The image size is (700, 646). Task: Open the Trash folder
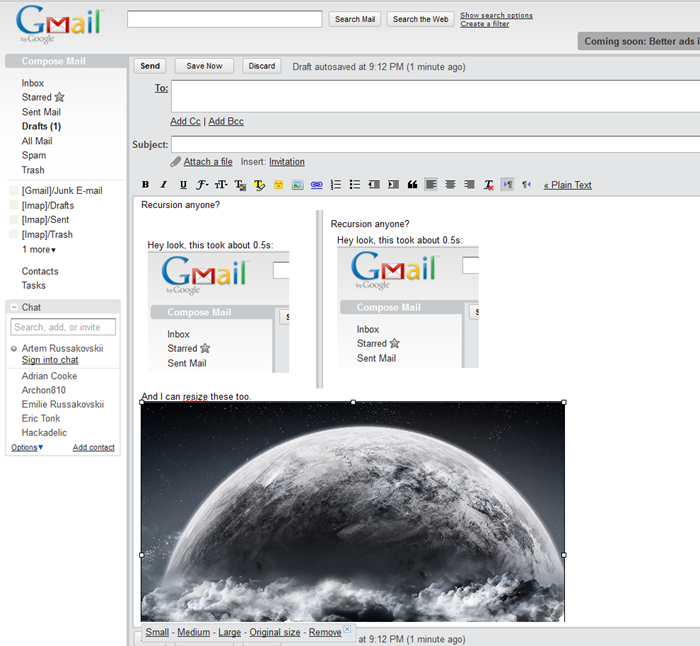[33, 170]
